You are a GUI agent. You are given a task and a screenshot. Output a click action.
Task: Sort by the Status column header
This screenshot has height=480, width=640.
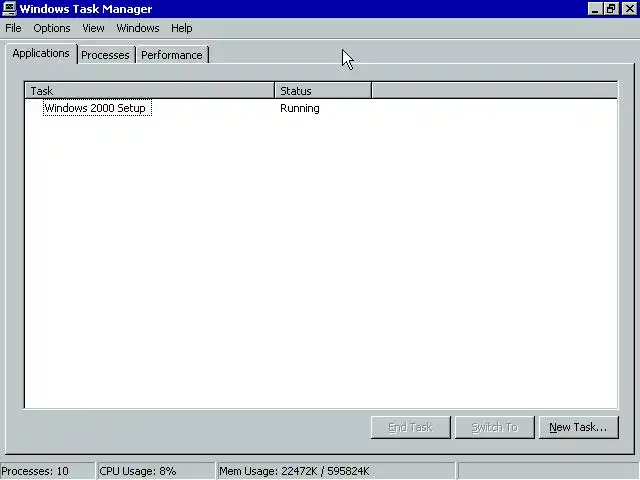pyautogui.click(x=323, y=91)
